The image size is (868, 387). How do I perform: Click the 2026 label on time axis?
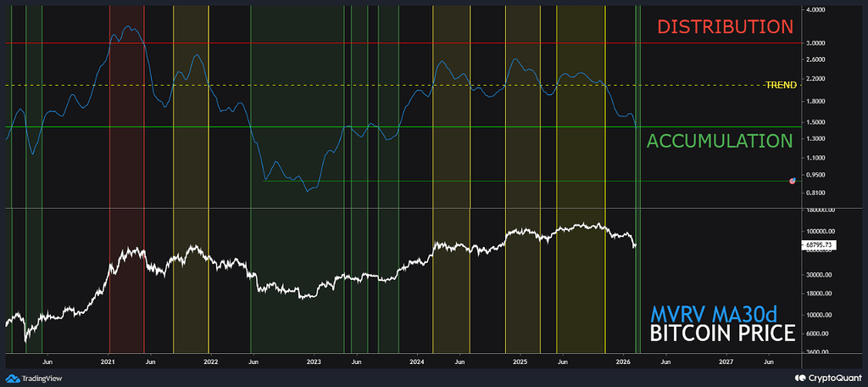coord(622,362)
